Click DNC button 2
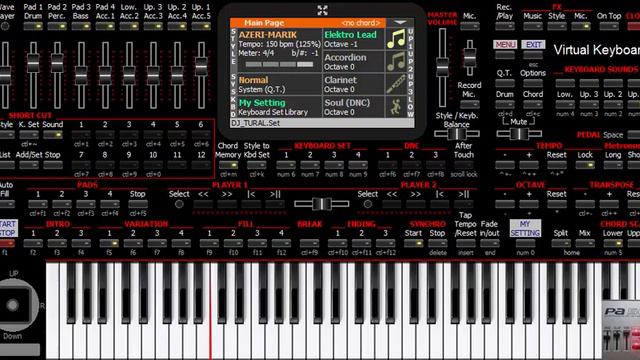This screenshot has height=360, width=640. tap(411, 165)
